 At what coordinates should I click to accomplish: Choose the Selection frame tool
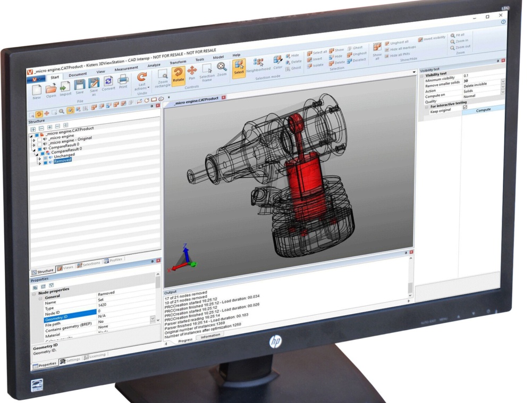click(x=207, y=72)
